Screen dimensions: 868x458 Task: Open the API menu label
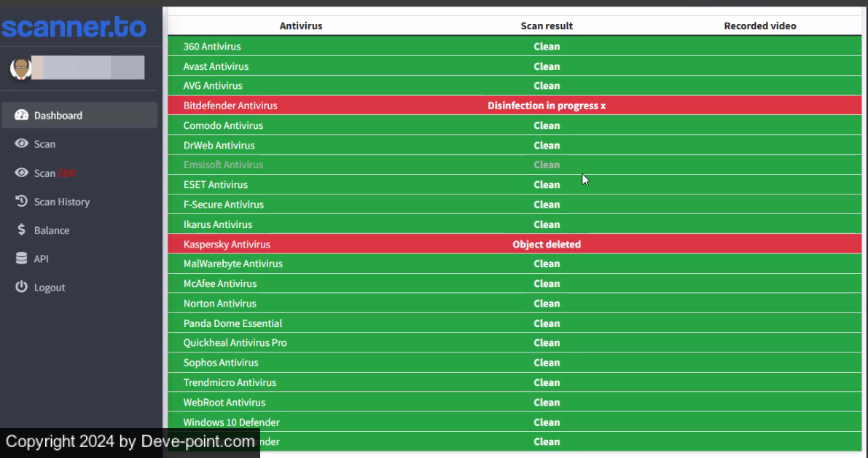(x=41, y=259)
